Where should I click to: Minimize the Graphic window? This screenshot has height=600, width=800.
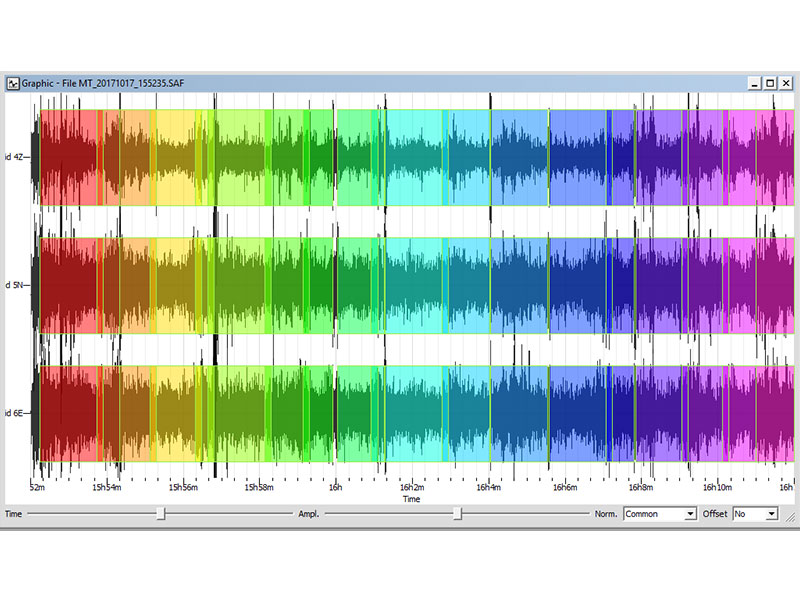[756, 83]
